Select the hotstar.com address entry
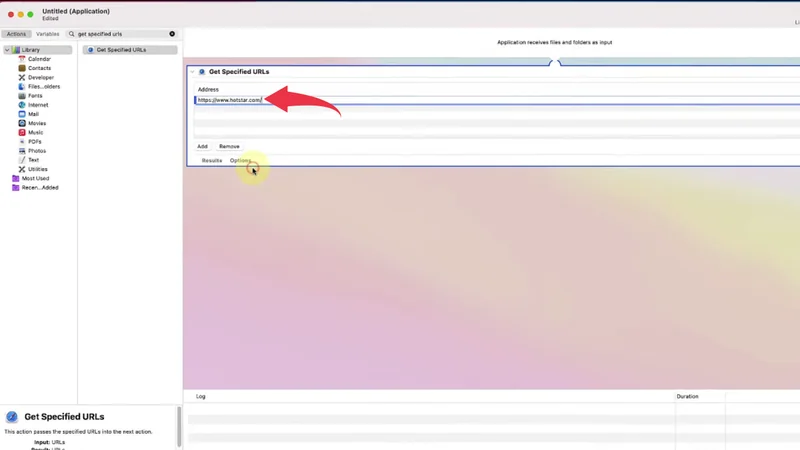Image resolution: width=800 pixels, height=450 pixels. (x=229, y=100)
